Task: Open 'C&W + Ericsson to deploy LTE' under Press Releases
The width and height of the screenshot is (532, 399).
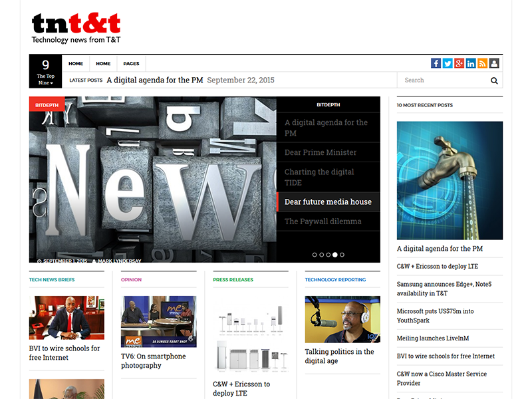Action: pyautogui.click(x=241, y=388)
